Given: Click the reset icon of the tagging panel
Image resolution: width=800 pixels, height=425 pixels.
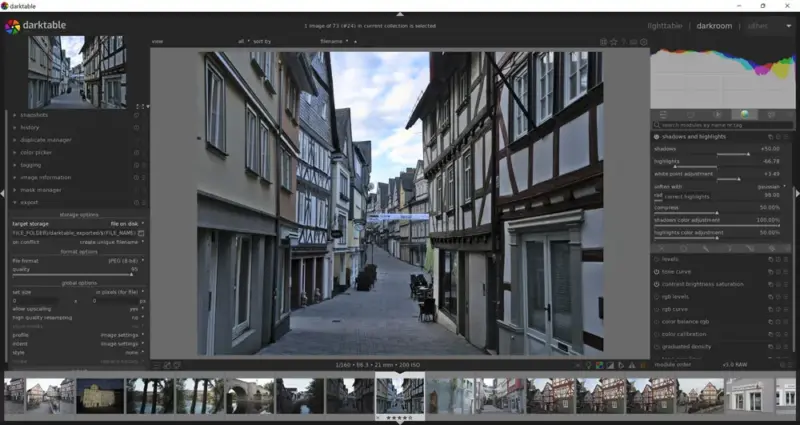Looking at the screenshot, I should coord(135,165).
